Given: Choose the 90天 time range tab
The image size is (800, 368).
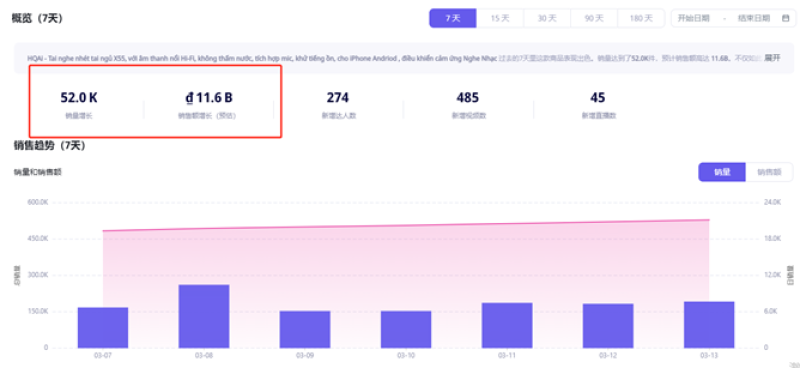Looking at the screenshot, I should pyautogui.click(x=594, y=18).
